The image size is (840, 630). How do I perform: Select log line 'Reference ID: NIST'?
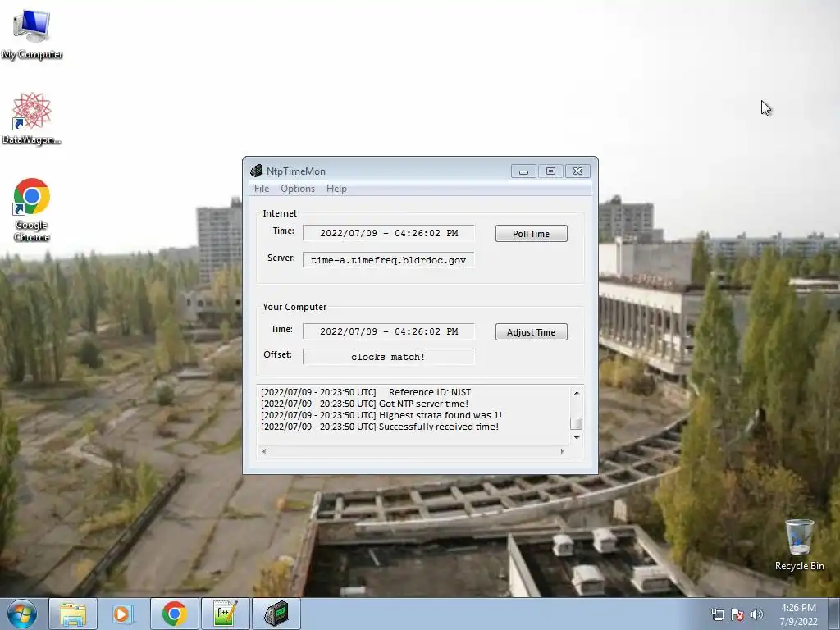coord(366,392)
